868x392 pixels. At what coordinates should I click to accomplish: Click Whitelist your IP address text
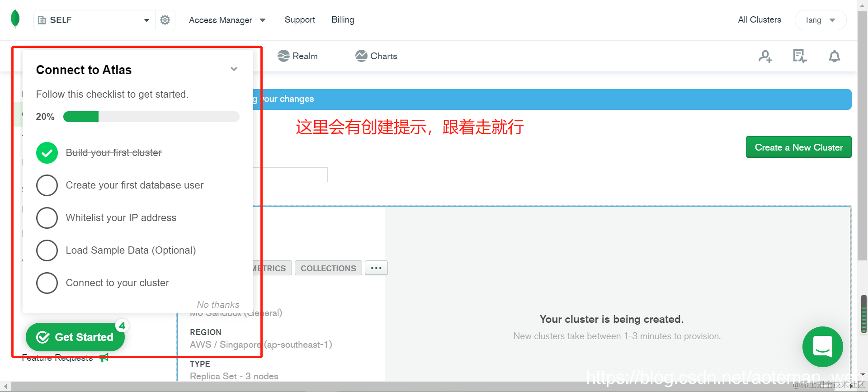coord(121,218)
